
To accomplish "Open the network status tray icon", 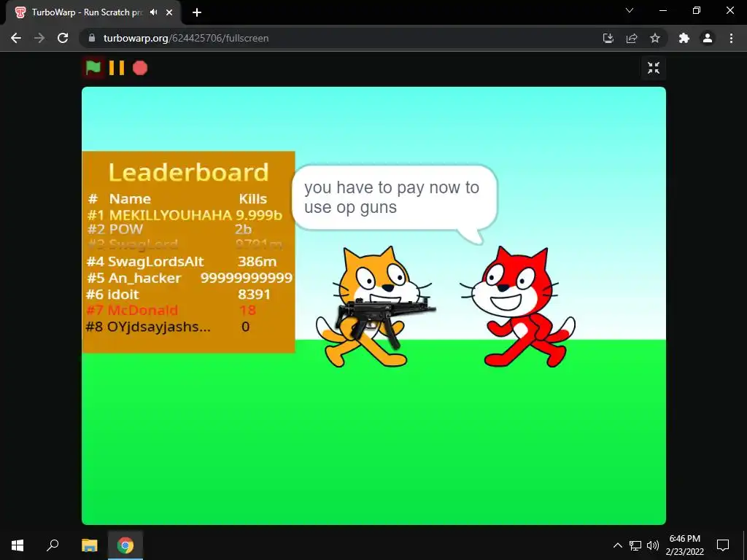I will coord(635,545).
